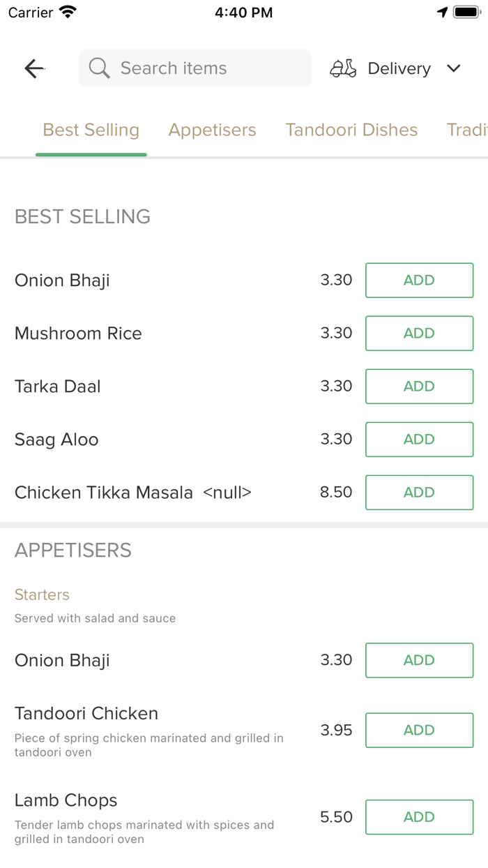
Task: Add Tandoori Chicken to order
Action: [419, 731]
